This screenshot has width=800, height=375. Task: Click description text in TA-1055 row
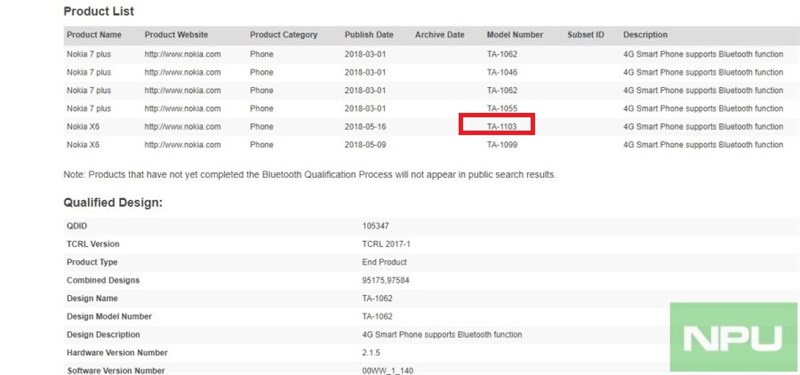(703, 109)
